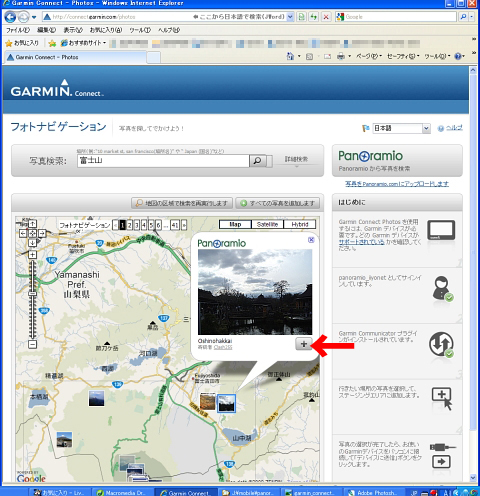Expand the Print button dropdown arrow
The width and height of the screenshot is (480, 496).
(x=349, y=56)
